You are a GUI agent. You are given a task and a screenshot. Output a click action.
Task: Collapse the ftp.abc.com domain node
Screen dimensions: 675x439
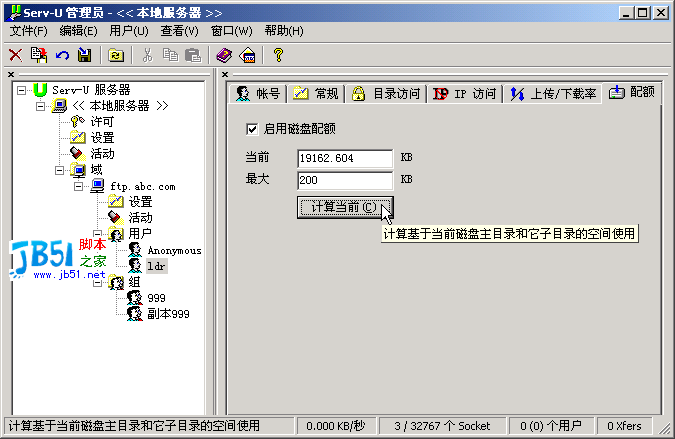pos(78,186)
